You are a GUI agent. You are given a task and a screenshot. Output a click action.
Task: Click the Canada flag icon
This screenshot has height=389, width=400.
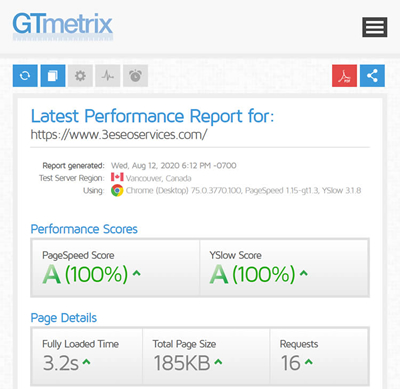coord(117,177)
